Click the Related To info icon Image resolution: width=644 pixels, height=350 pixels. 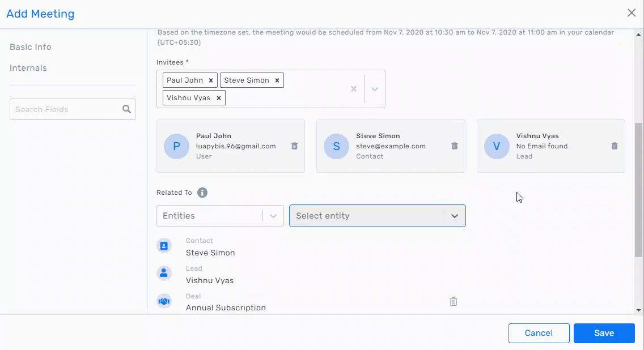click(x=202, y=193)
